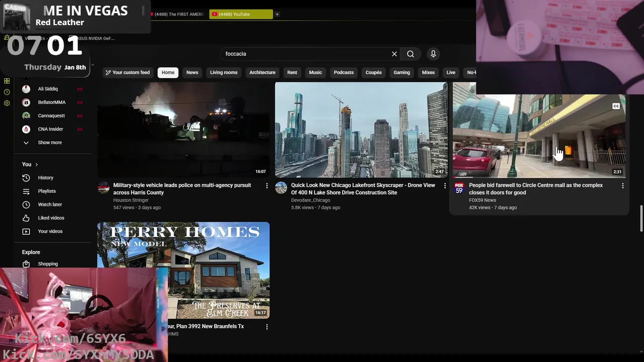Click the magnifier search button
Screen dimensions: 644x362
(411, 54)
